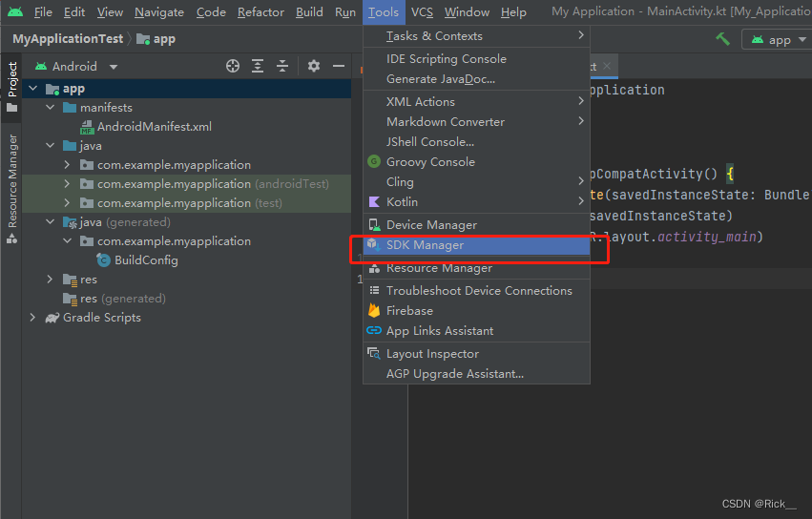
Task: Open Kotlin submenu
Action: [x=476, y=202]
